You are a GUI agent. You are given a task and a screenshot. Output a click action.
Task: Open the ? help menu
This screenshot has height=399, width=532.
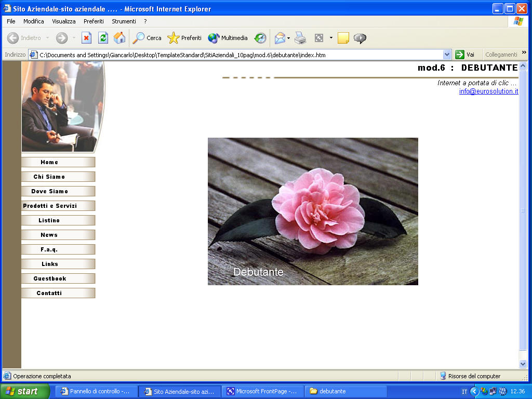pos(145,21)
